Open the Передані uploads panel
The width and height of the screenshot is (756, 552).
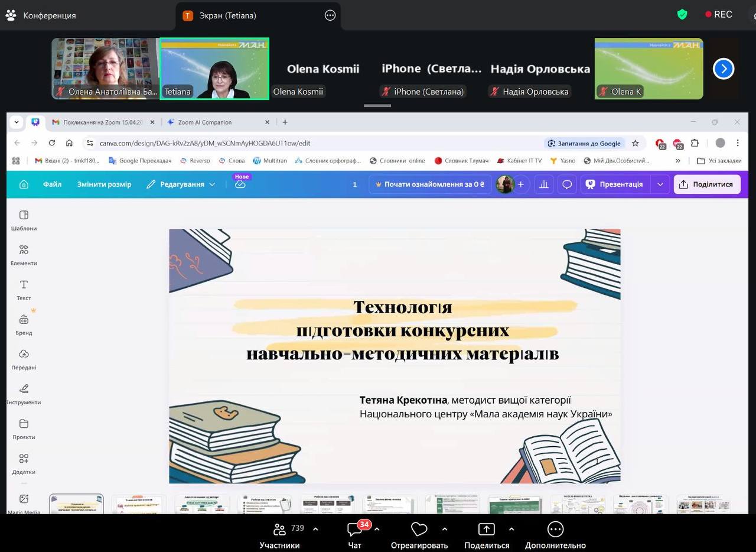tap(24, 359)
